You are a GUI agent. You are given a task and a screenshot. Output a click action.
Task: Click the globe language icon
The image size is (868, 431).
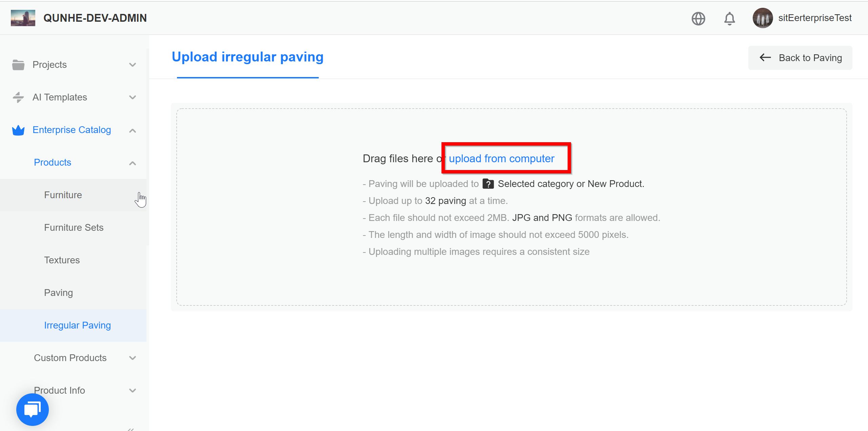pos(698,18)
